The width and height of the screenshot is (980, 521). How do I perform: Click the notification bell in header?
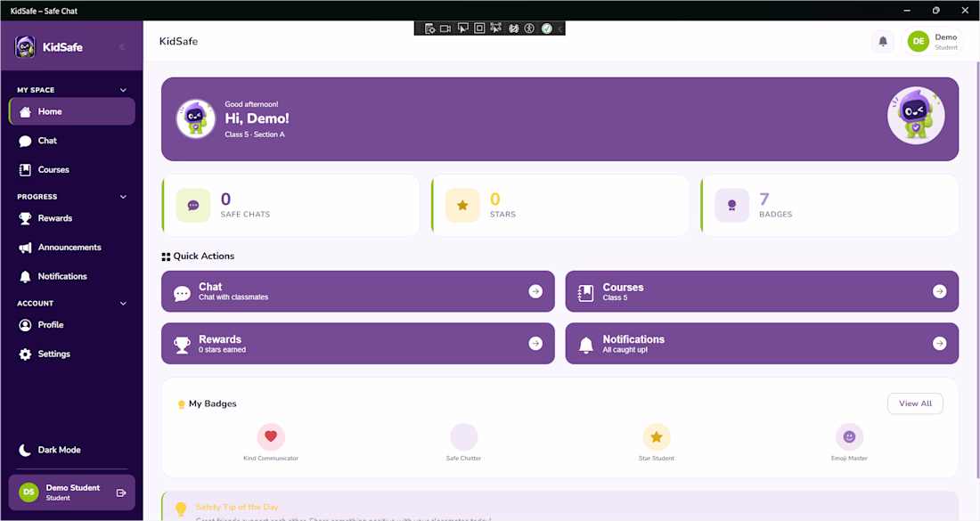pos(883,41)
